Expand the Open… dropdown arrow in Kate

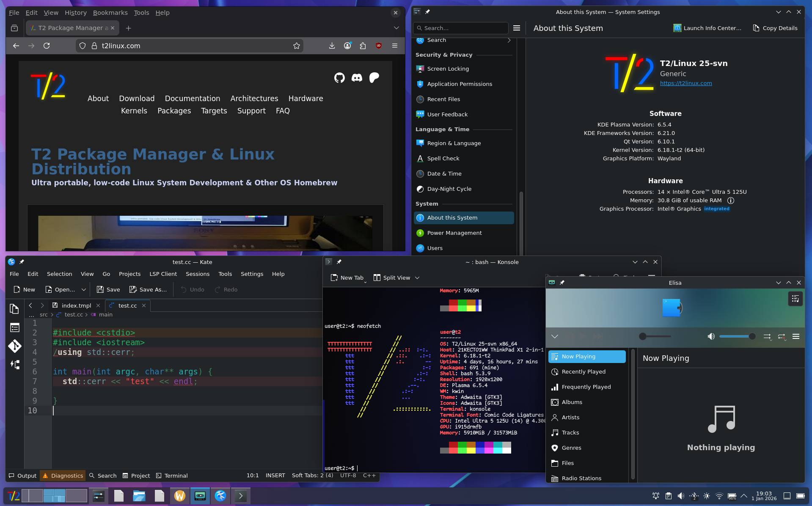click(84, 290)
